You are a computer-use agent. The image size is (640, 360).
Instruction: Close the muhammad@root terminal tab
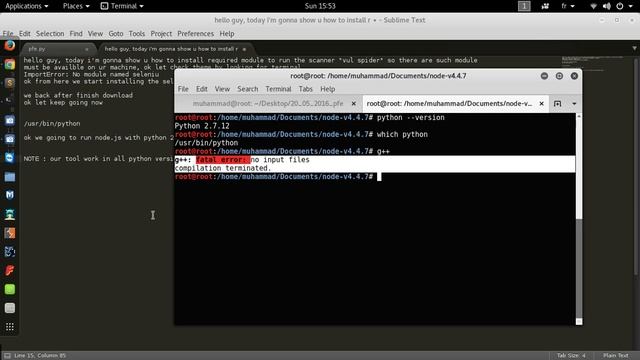(x=354, y=104)
